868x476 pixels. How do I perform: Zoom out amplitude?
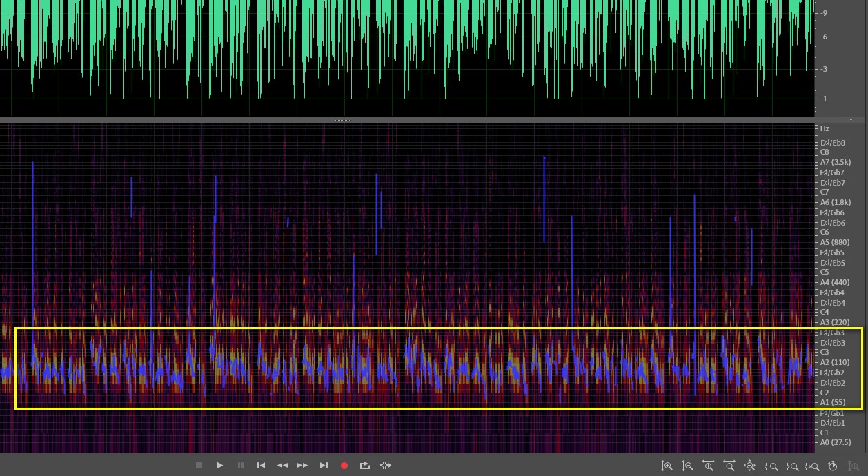687,466
